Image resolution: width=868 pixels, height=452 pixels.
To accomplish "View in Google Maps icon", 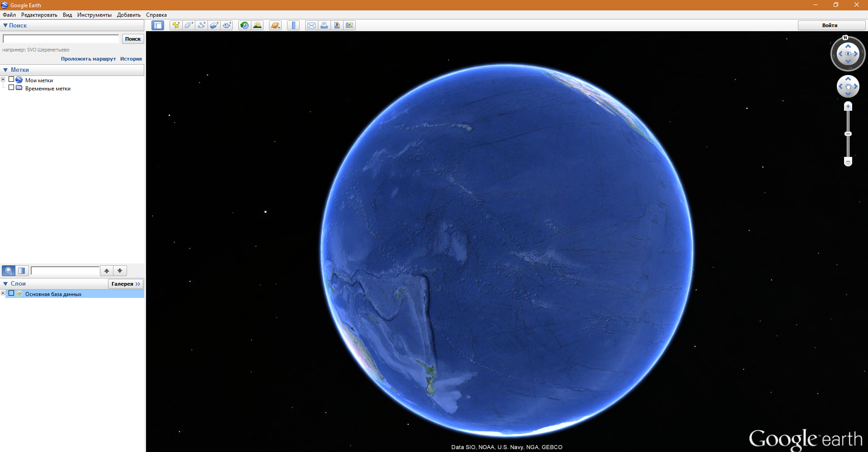I will point(337,25).
